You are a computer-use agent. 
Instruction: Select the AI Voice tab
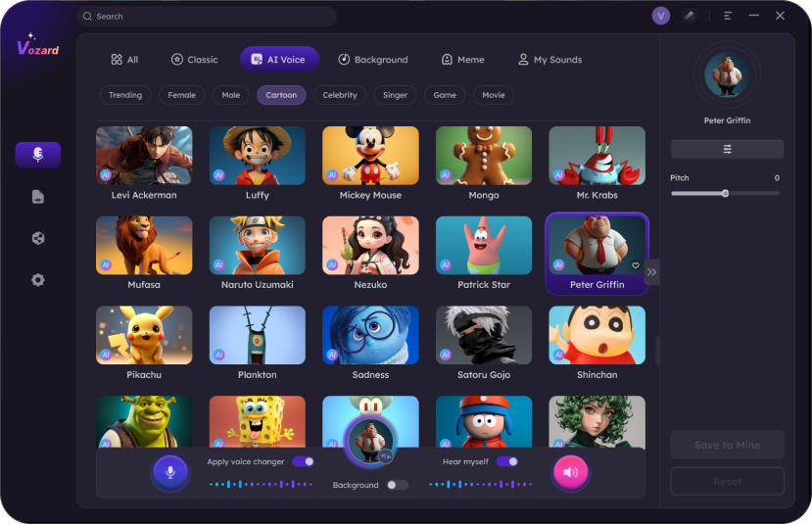(279, 59)
